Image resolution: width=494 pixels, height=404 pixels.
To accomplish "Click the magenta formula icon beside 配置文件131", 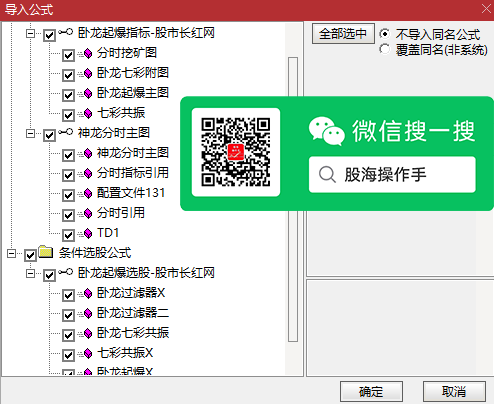I will pyautogui.click(x=88, y=194).
